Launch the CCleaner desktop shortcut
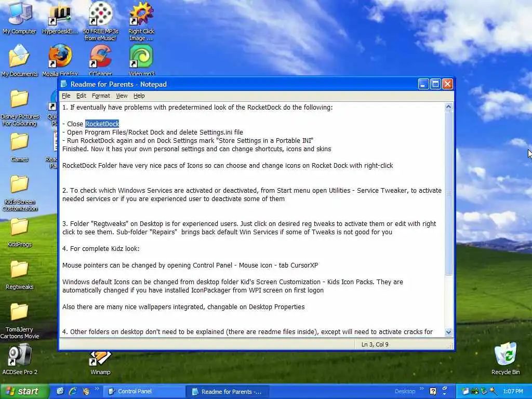The image size is (532, 399). 100,60
